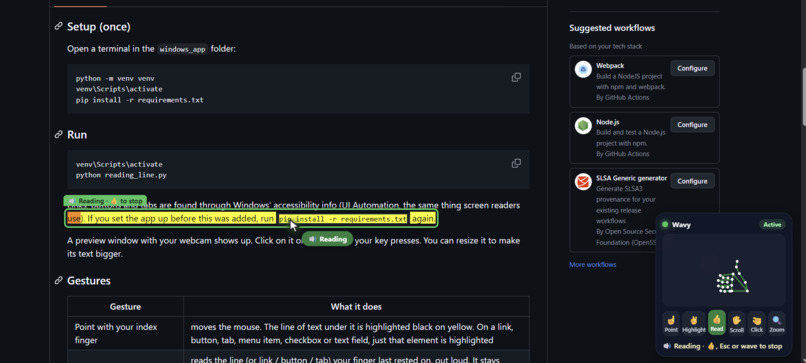806x363 pixels.
Task: Click the Node.js workflow logo
Action: click(x=583, y=126)
